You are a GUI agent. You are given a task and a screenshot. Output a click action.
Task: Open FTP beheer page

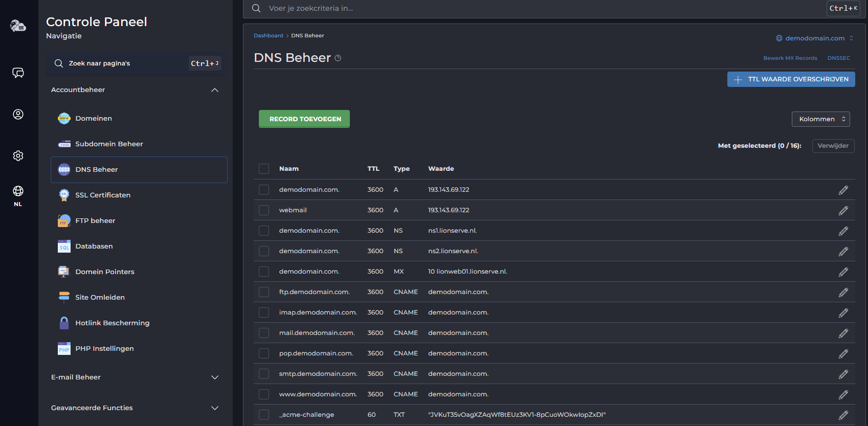coord(139,221)
